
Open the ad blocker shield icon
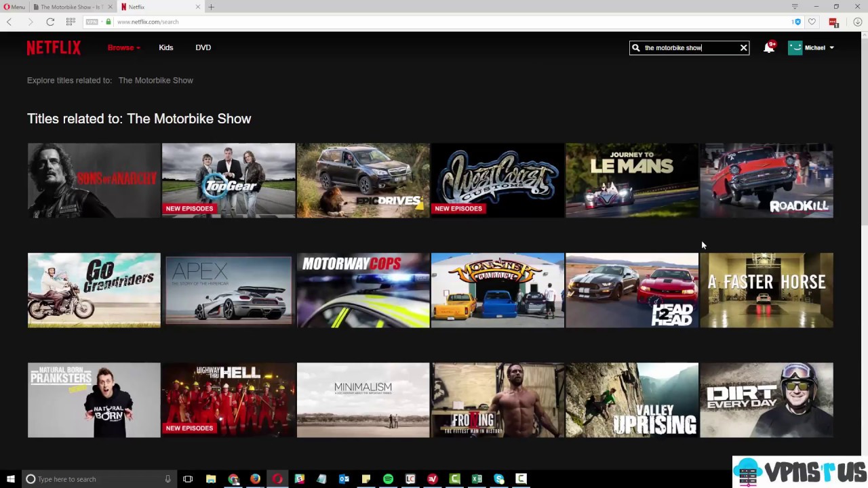(797, 22)
